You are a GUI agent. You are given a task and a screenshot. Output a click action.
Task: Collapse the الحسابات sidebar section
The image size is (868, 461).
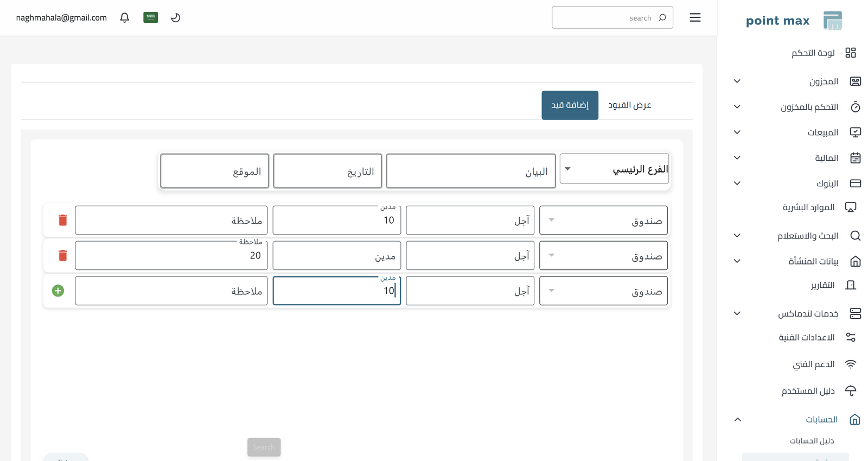pyautogui.click(x=737, y=419)
